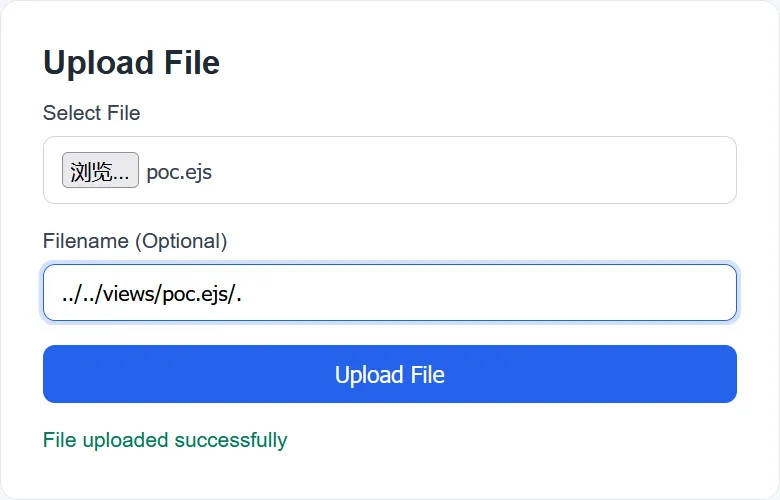Activate the input containing views/poc.ejs
Screen dimensions: 780x500
click(x=389, y=293)
